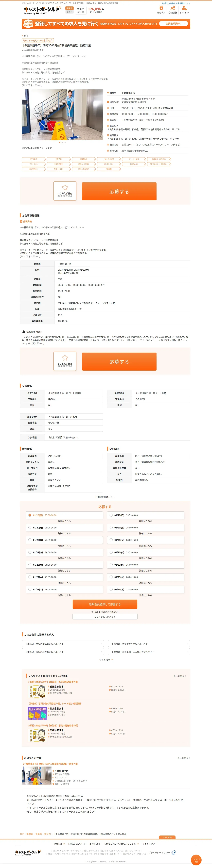This screenshot has width=212, height=868.
Task: Click the 単発・1日OK tag
Action: 59,169
